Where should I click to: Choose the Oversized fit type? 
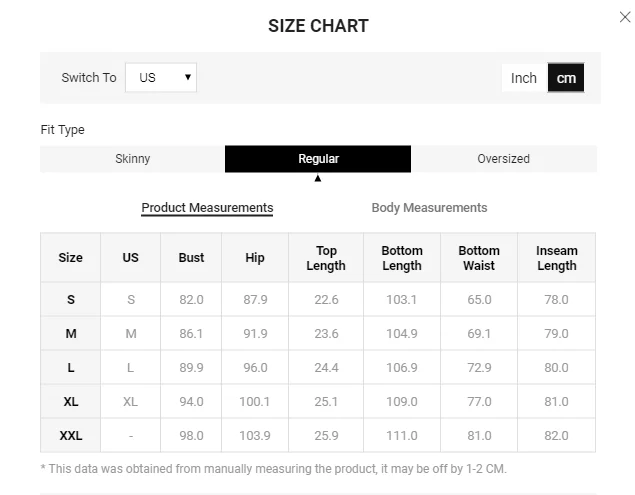(x=503, y=159)
